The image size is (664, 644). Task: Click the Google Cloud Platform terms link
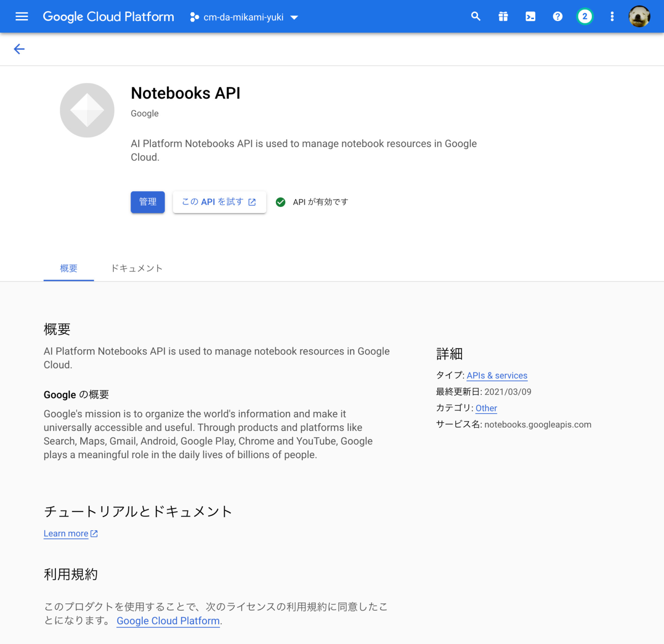[168, 621]
